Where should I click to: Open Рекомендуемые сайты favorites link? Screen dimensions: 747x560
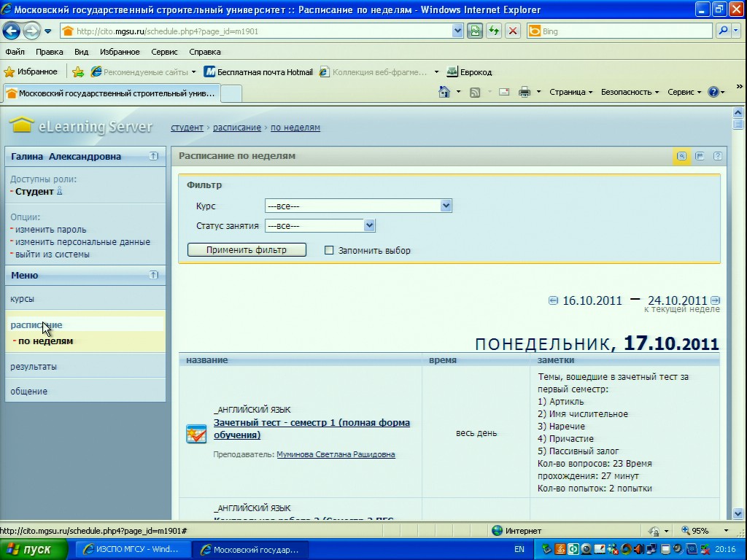pos(143,72)
